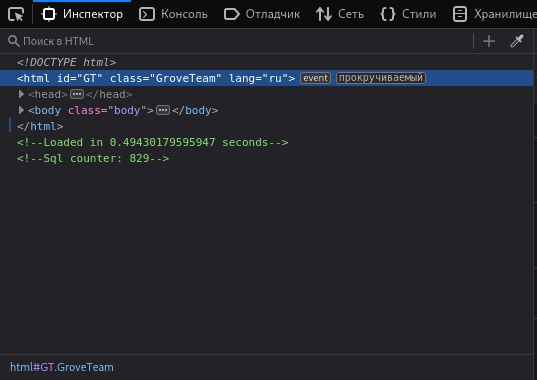Switch to the Инспектор tab

(82, 14)
